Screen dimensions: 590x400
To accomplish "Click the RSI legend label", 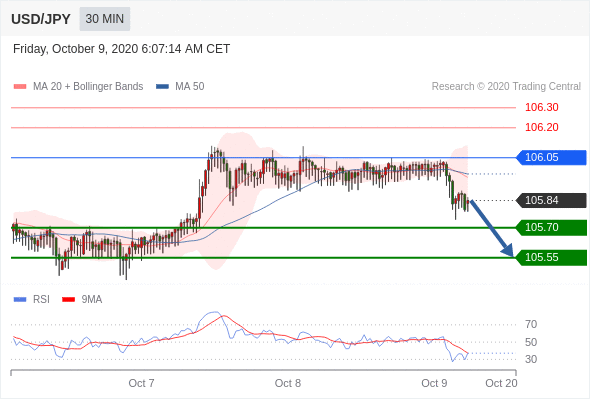I will 41,300.
